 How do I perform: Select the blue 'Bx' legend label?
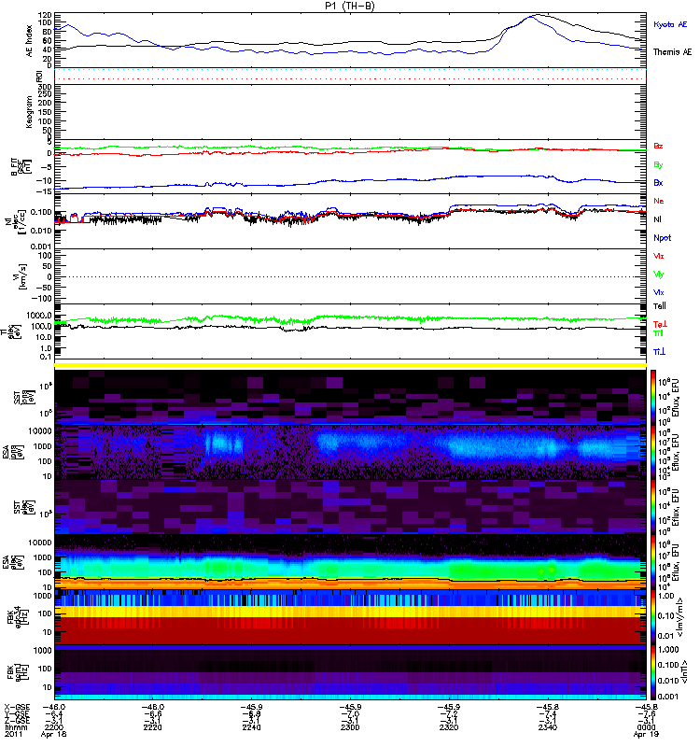coord(658,182)
